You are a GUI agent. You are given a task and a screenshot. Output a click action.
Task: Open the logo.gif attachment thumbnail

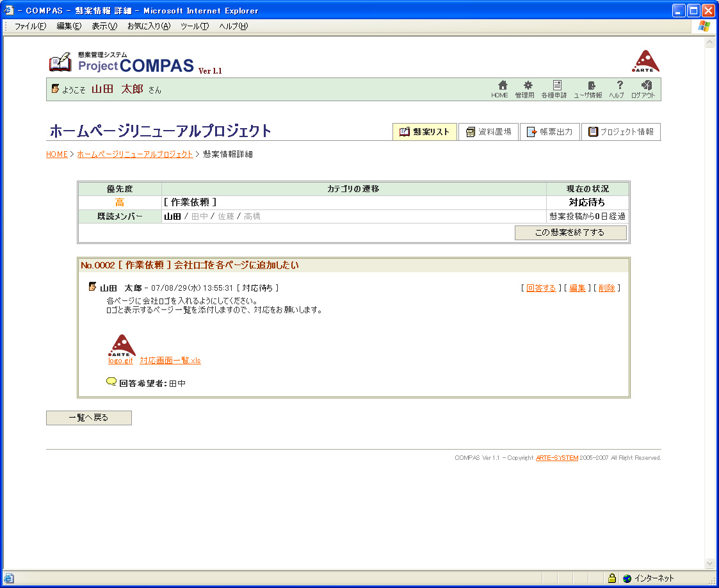[121, 345]
